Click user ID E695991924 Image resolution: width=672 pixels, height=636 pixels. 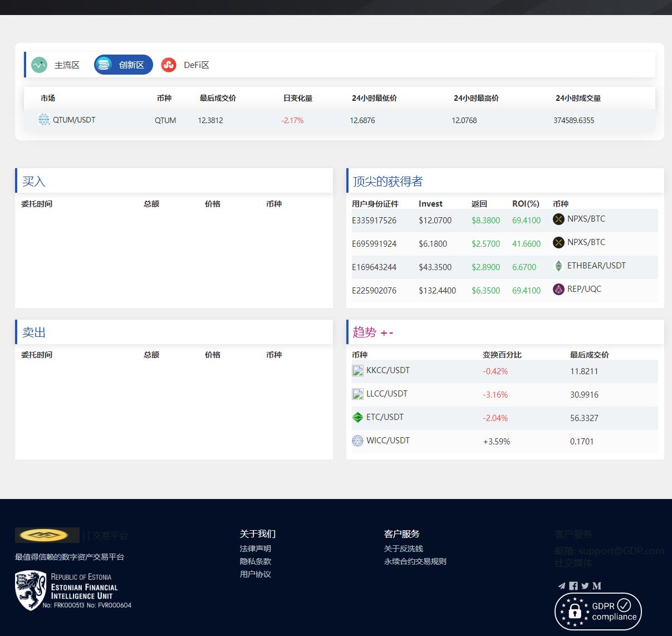click(374, 244)
